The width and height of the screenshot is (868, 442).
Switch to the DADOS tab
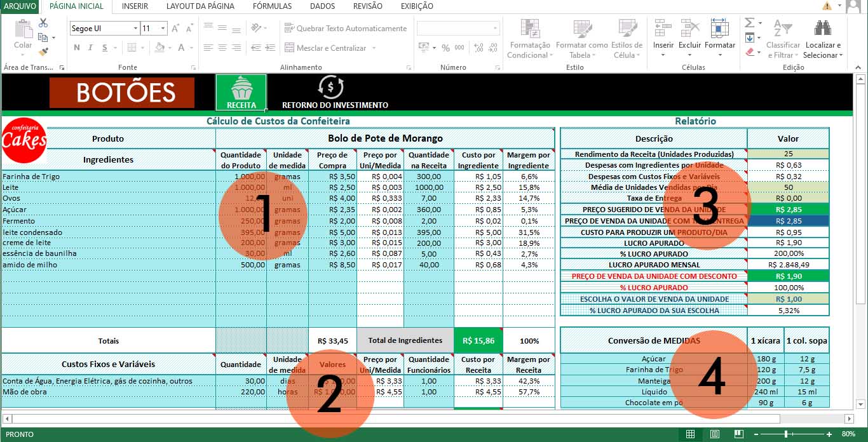click(322, 6)
